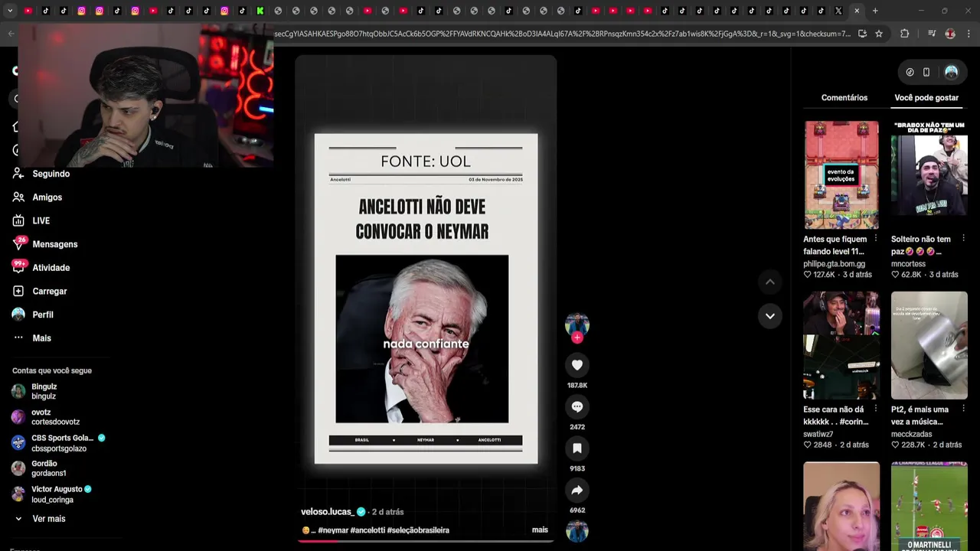Save the video with the bookmark icon
The image size is (980, 551).
click(x=577, y=448)
